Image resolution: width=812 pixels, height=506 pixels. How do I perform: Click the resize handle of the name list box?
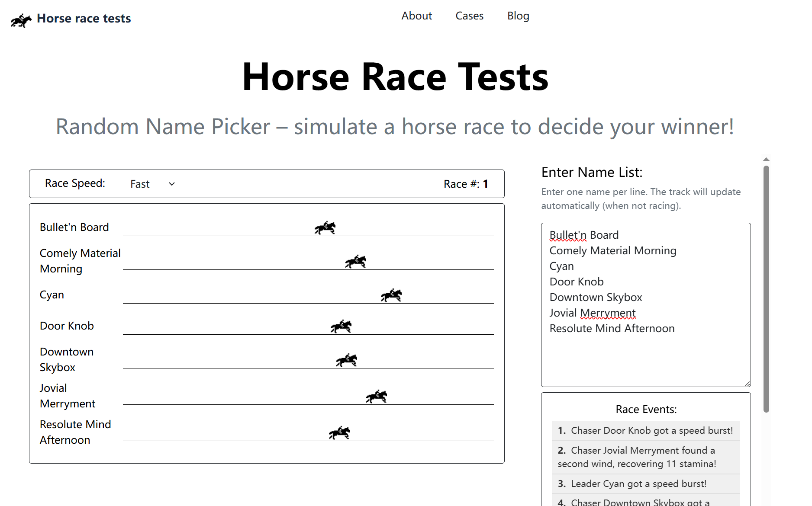(x=748, y=383)
